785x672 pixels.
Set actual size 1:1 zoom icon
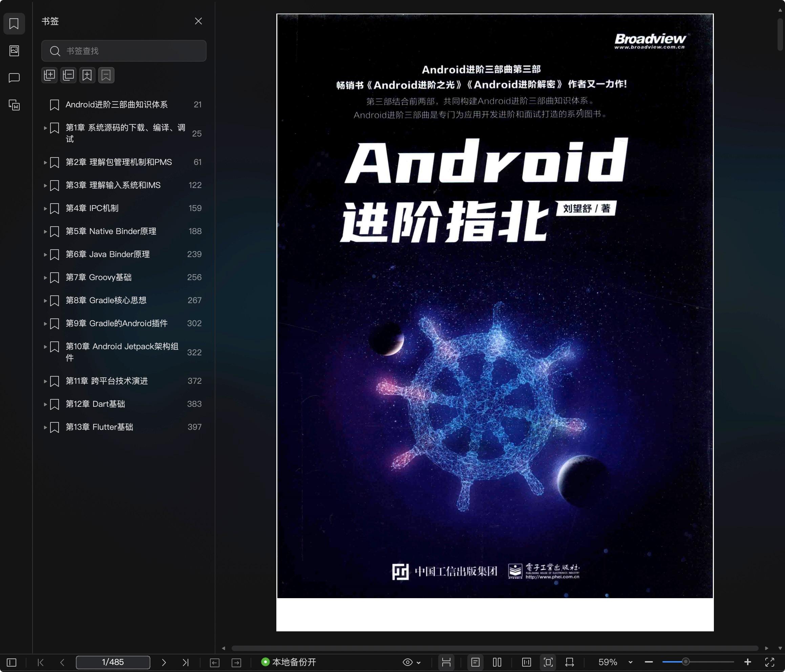[526, 662]
